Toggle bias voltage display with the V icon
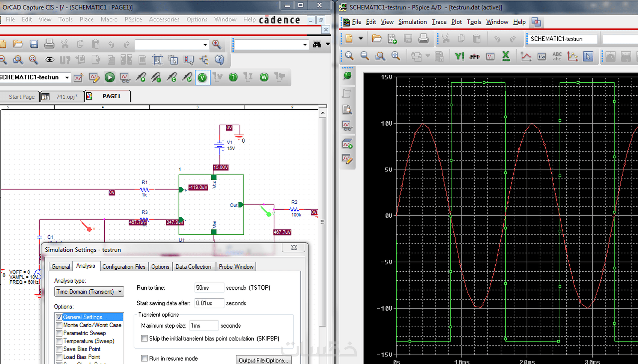Image resolution: width=638 pixels, height=364 pixels. [x=203, y=77]
